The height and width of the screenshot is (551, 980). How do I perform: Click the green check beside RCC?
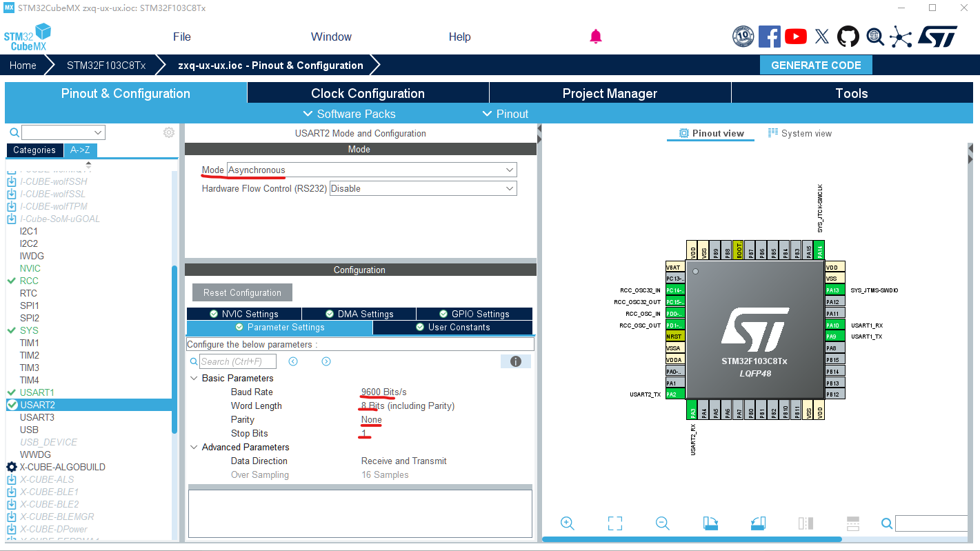(12, 281)
